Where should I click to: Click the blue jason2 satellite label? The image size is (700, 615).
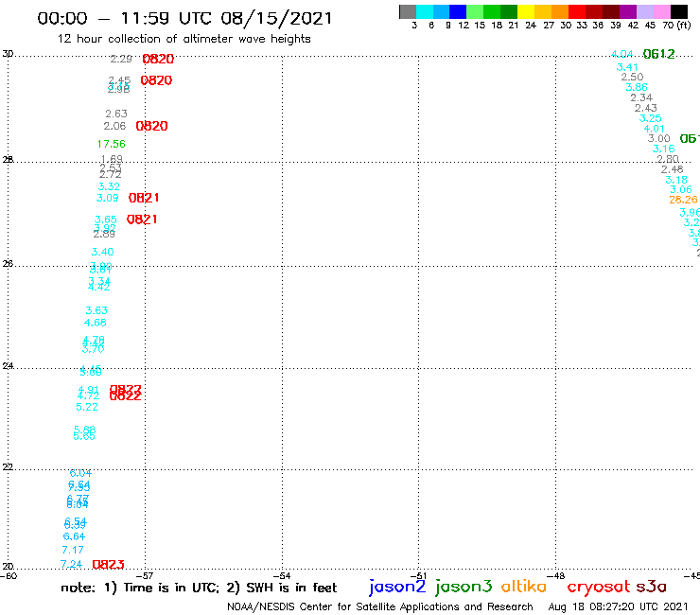(x=397, y=587)
